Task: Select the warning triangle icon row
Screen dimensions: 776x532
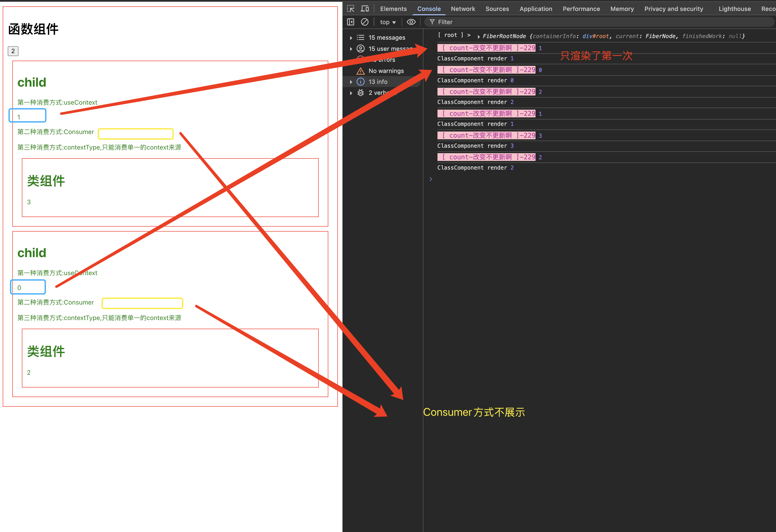Action: 360,71
